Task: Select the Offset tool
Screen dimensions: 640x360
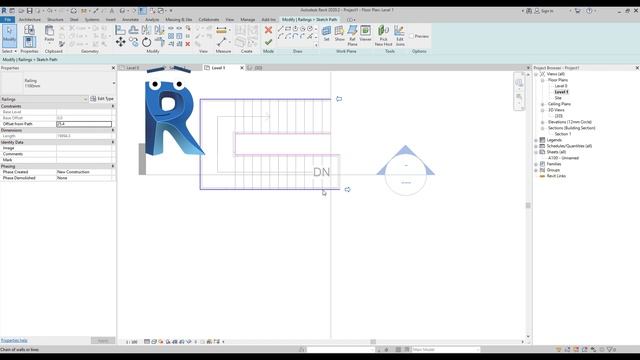Action: coord(133,30)
